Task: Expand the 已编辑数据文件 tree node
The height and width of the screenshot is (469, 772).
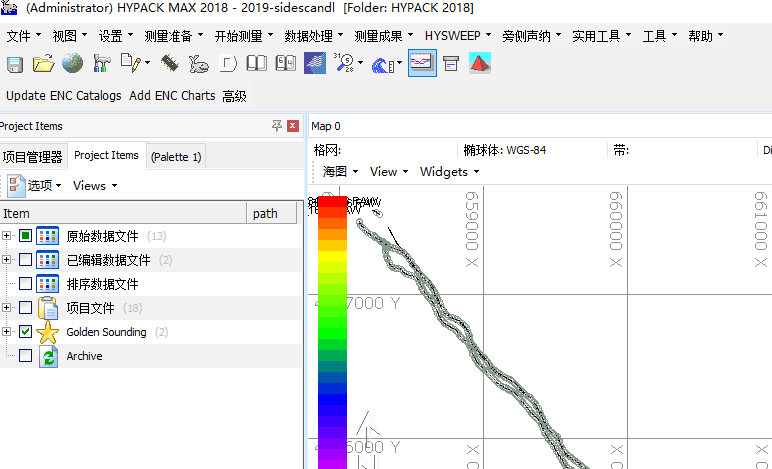Action: tap(6, 260)
